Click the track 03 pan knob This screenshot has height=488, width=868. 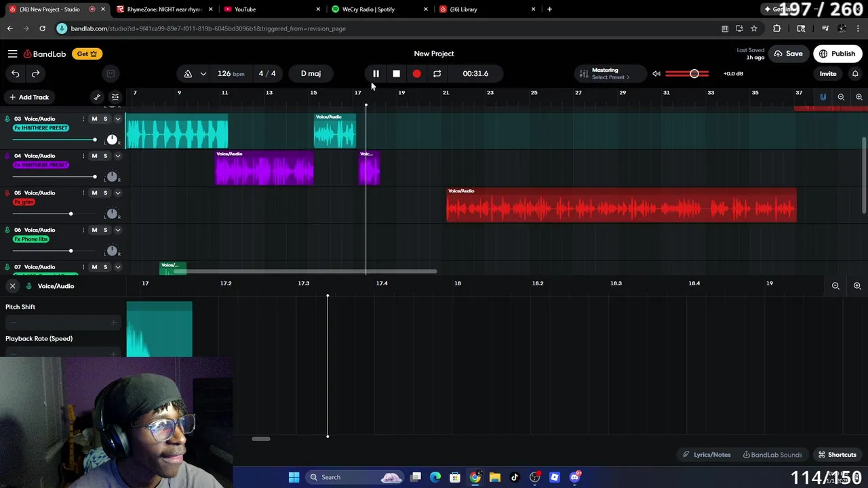coord(112,140)
